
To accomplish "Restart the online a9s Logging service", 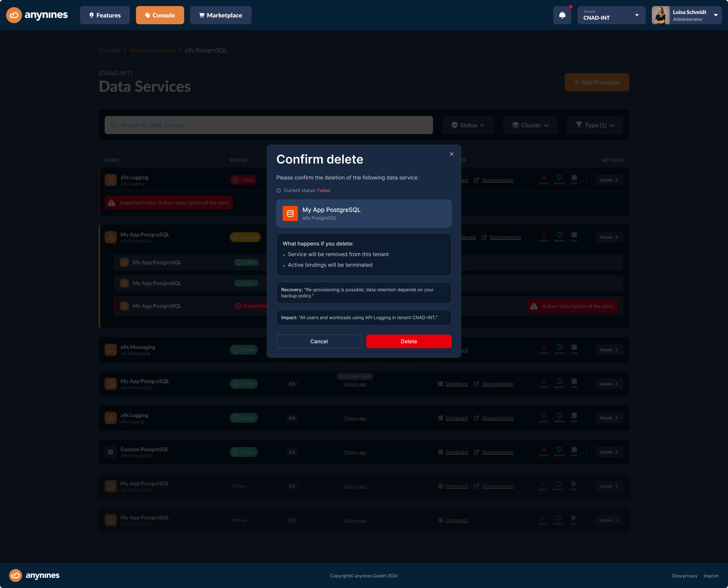I will coord(560,417).
